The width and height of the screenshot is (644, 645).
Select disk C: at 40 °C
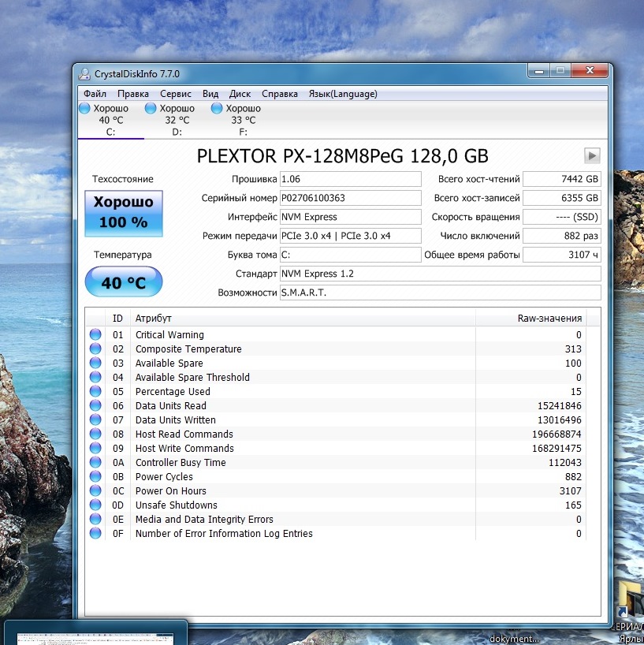(x=110, y=120)
